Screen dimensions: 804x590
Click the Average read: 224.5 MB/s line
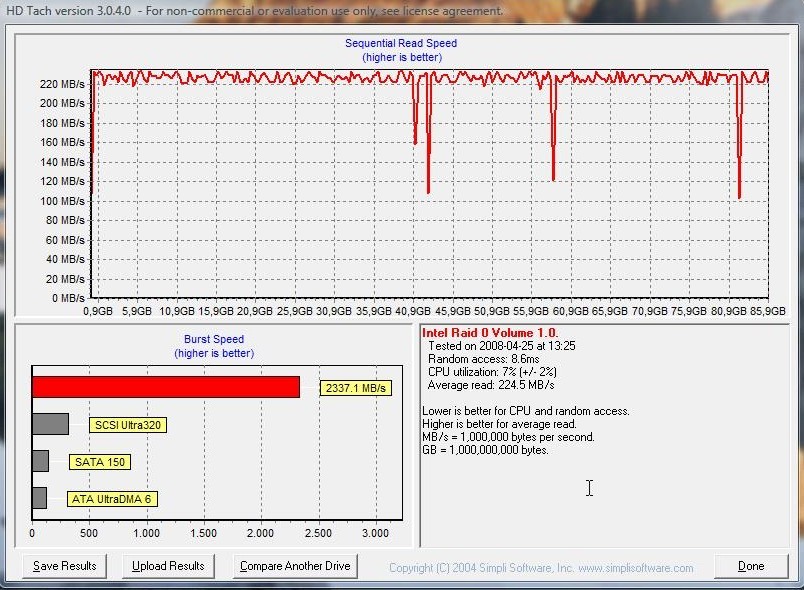point(491,385)
